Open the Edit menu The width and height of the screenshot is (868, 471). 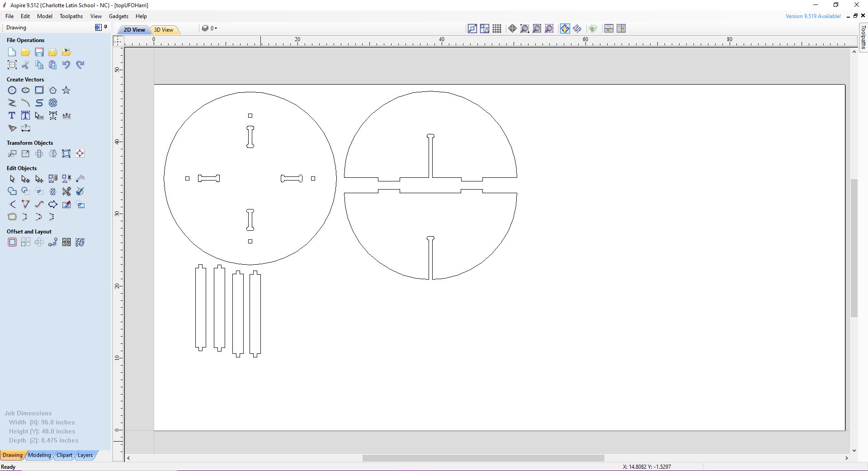click(25, 16)
